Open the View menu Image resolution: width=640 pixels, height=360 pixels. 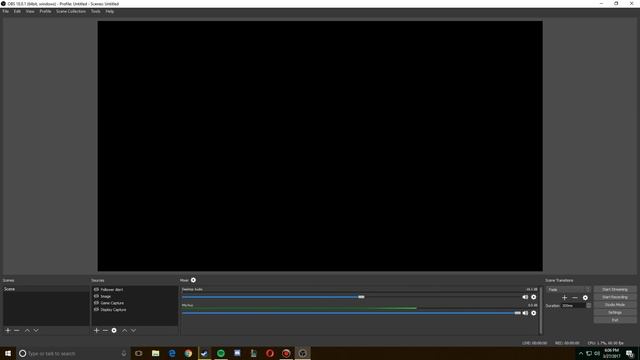(x=30, y=11)
